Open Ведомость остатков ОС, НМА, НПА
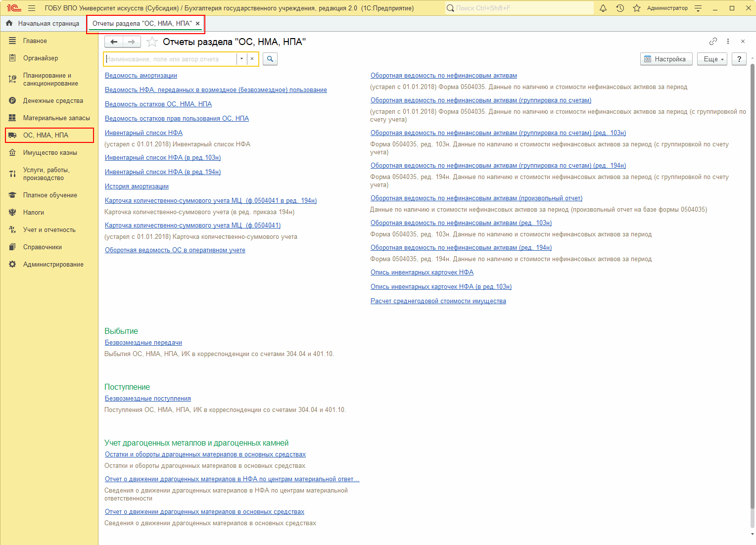Image resolution: width=756 pixels, height=545 pixels. point(158,104)
